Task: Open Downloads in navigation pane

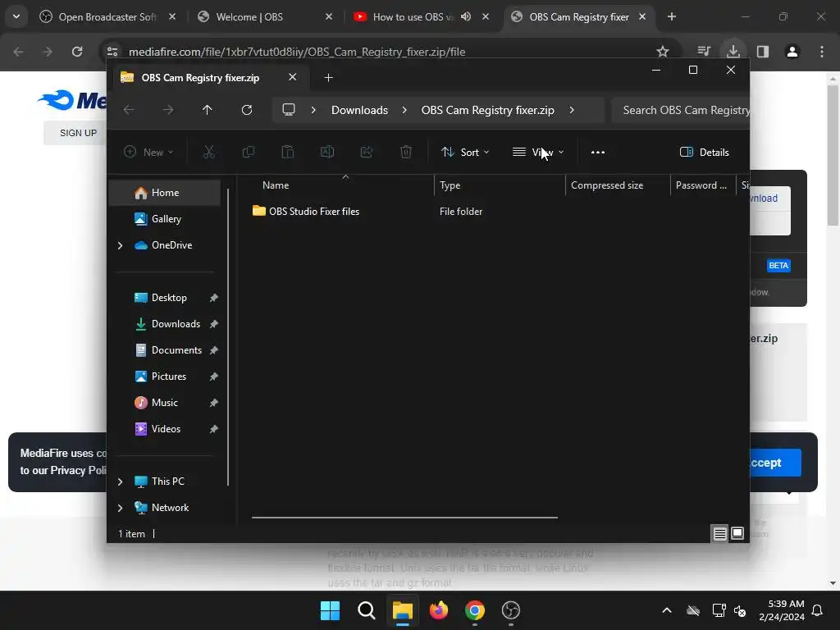Action: pyautogui.click(x=176, y=324)
